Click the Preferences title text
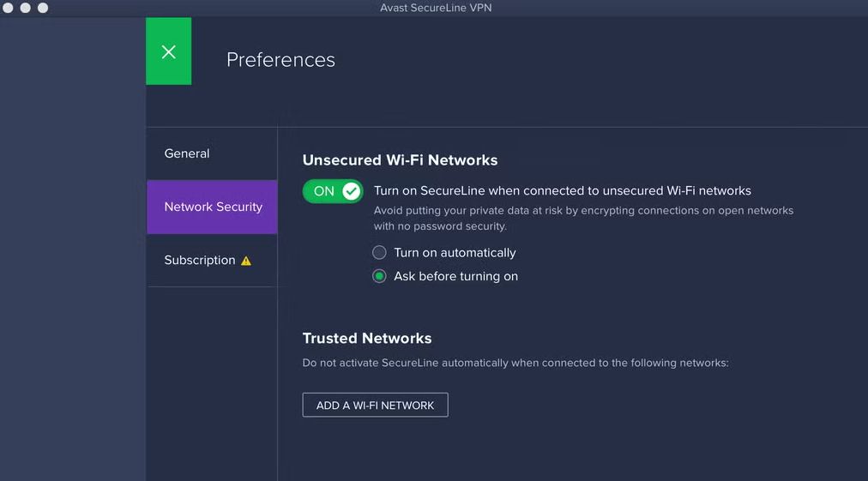 tap(280, 60)
